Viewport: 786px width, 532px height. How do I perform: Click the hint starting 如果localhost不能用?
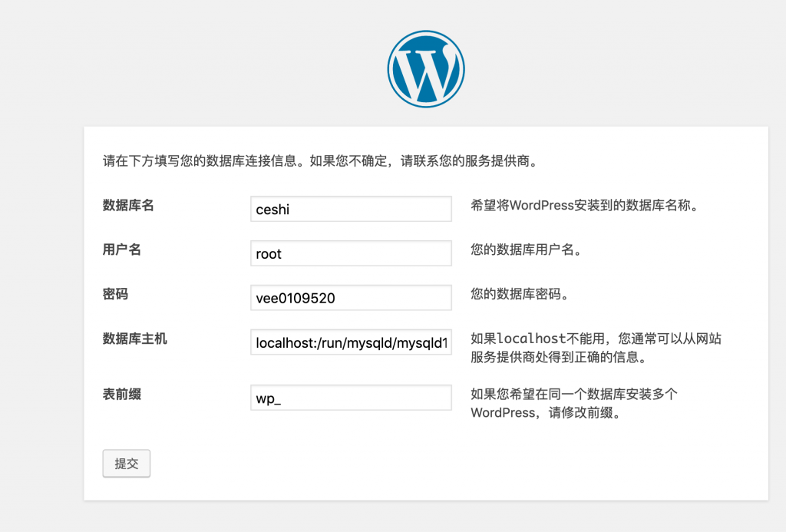596,348
